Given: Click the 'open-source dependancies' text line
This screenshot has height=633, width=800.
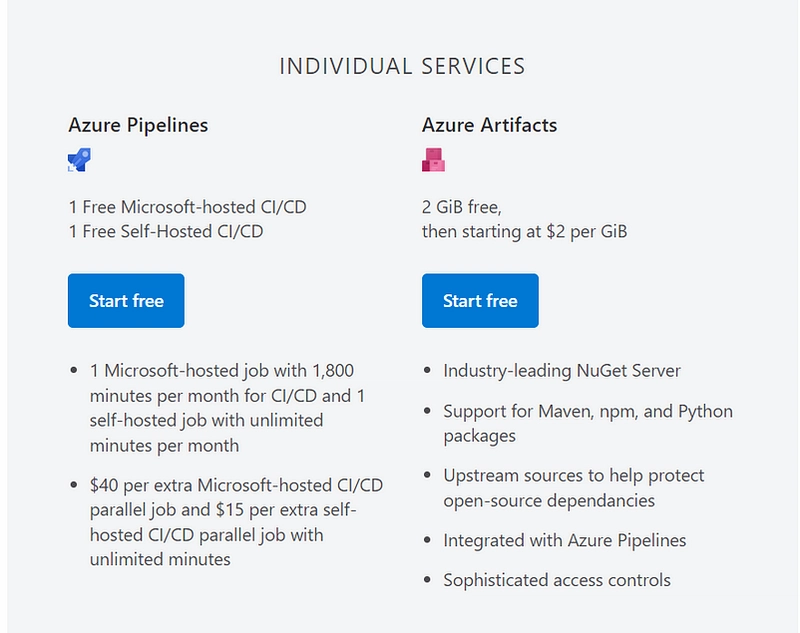Looking at the screenshot, I should pos(549,501).
